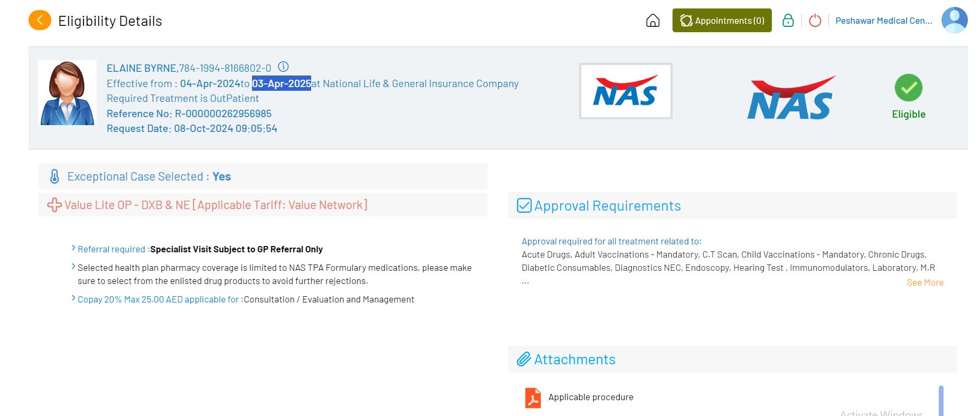The width and height of the screenshot is (980, 416).
Task: Click the red medical cross plan icon
Action: pyautogui.click(x=54, y=205)
